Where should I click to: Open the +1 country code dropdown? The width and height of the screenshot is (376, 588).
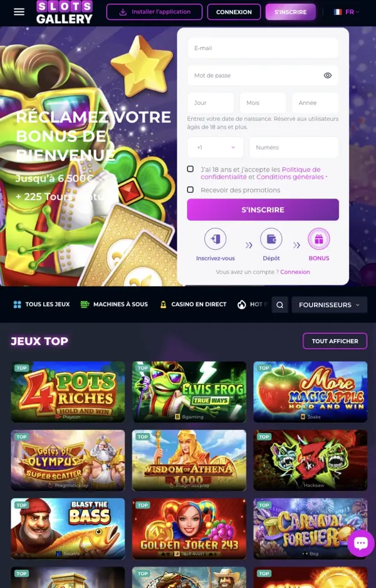tap(216, 147)
